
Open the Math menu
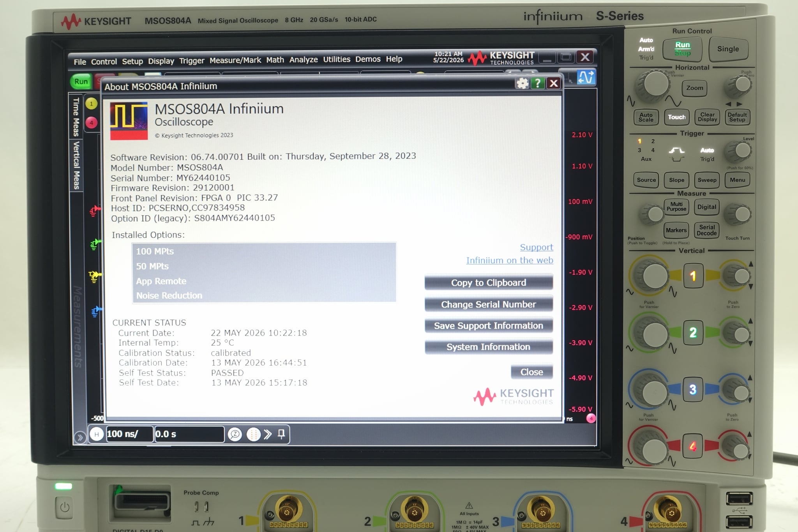point(275,60)
